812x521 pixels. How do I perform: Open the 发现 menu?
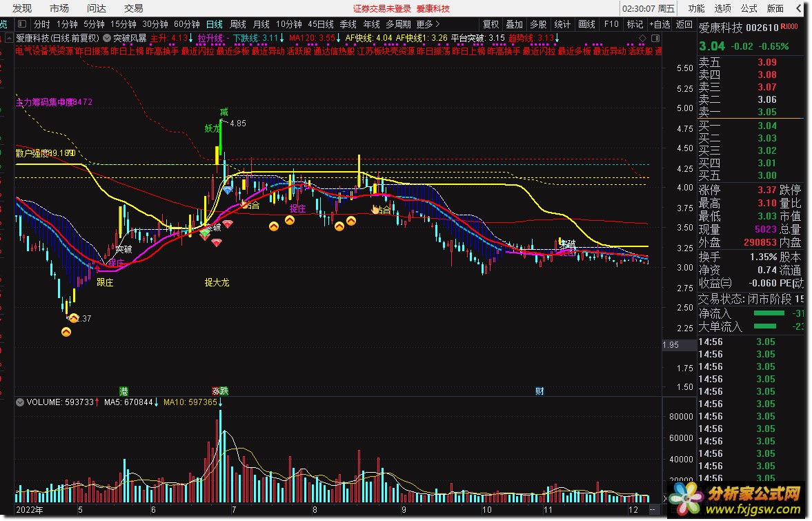coord(22,8)
